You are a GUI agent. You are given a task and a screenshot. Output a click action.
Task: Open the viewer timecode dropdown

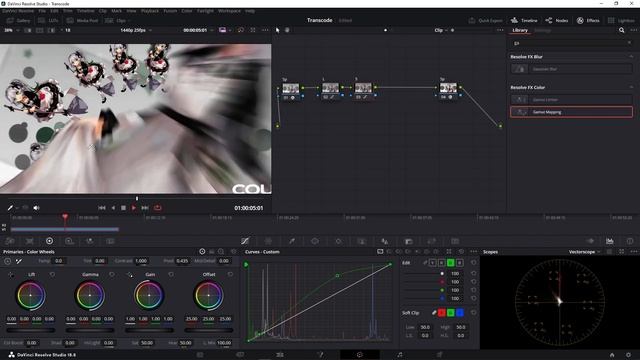point(198,30)
